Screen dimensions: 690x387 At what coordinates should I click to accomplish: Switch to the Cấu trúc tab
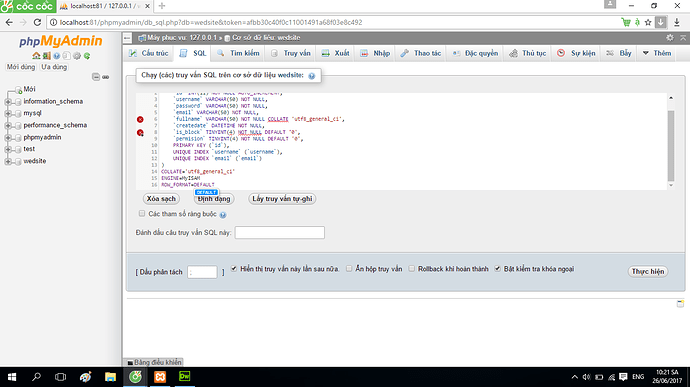pos(149,53)
